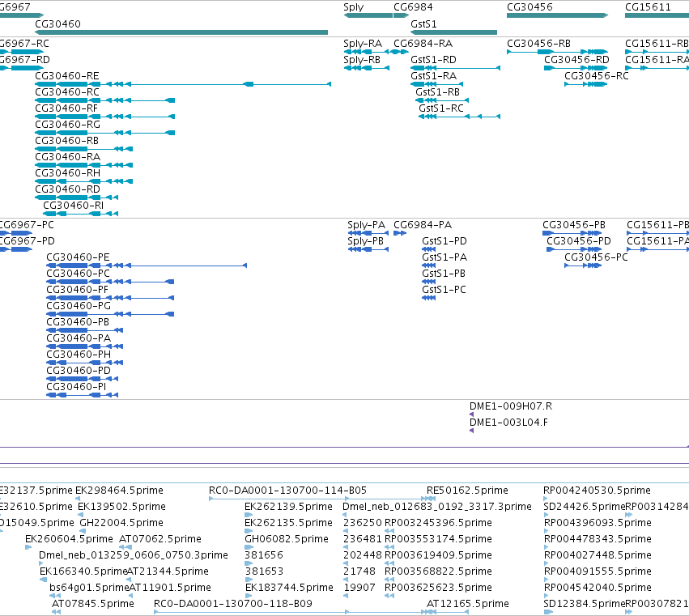
Task: Select transcript GstS1-RD
Action: tap(455, 68)
